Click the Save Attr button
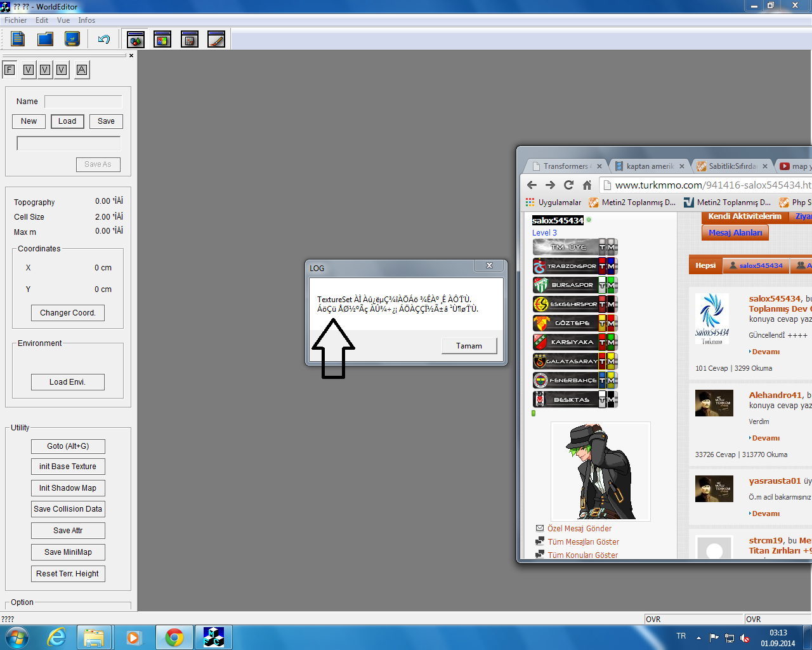Screen dimensions: 812x650 click(x=68, y=531)
